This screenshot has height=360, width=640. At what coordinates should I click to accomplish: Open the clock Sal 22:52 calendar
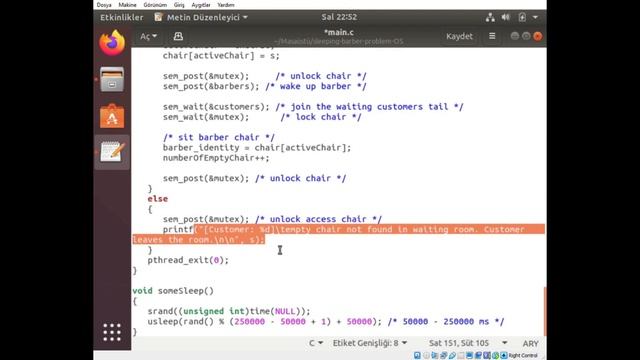coord(339,17)
